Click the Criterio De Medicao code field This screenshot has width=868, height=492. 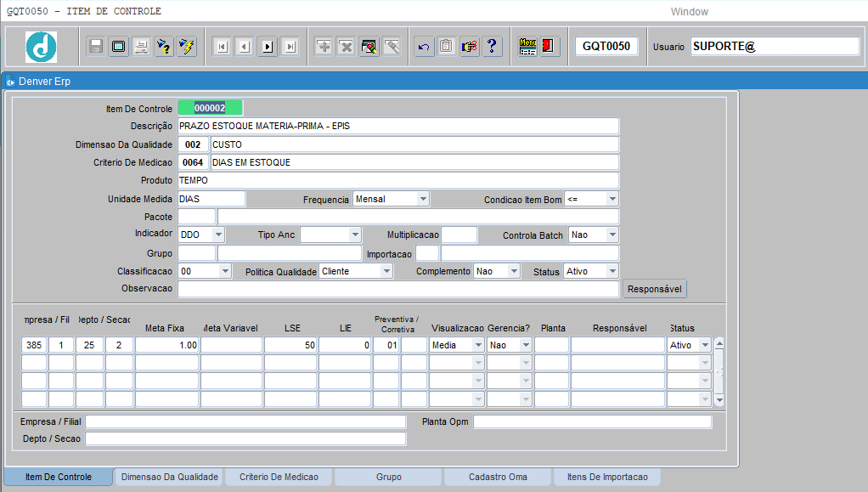[193, 162]
